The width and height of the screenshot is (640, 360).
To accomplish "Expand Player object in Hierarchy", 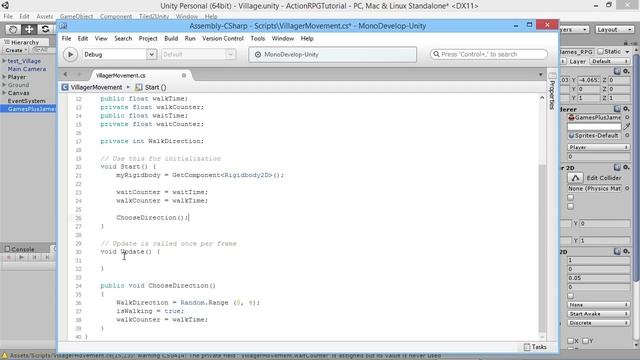I will coord(4,77).
